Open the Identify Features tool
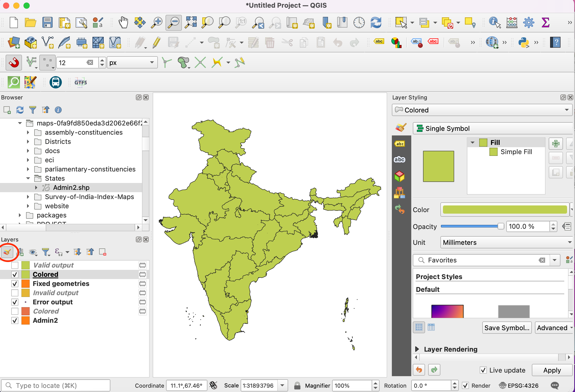The height and width of the screenshot is (392, 575). pyautogui.click(x=494, y=22)
